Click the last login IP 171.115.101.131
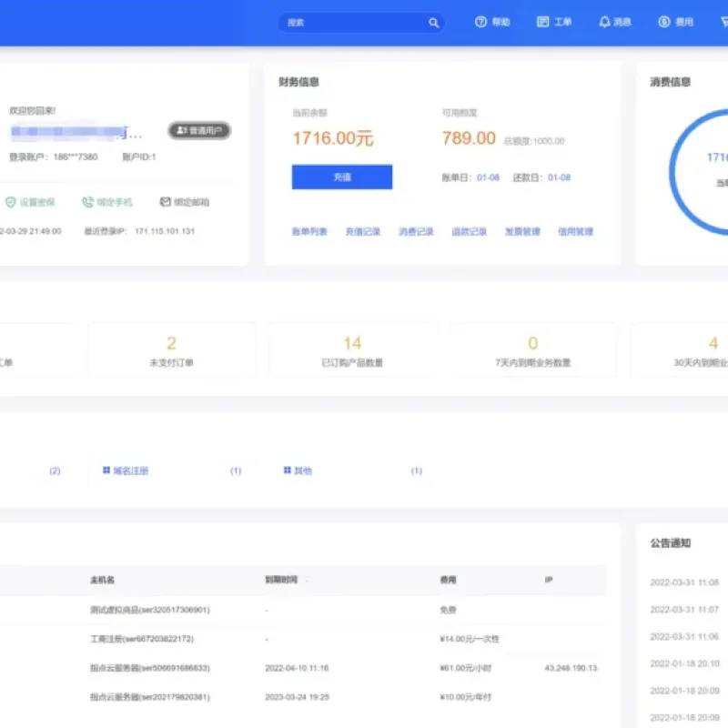 pyautogui.click(x=165, y=231)
